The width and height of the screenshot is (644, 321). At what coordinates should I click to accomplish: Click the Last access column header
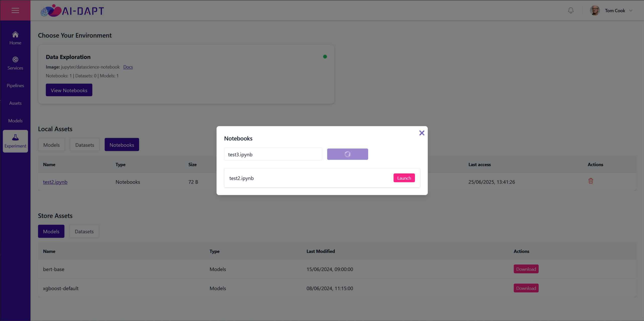(479, 165)
